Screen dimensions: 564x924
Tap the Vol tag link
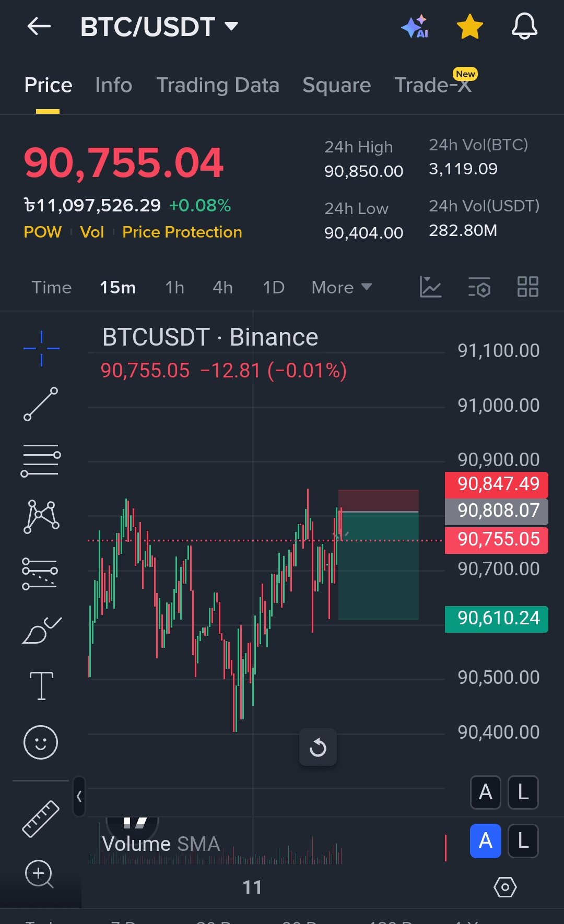click(92, 232)
